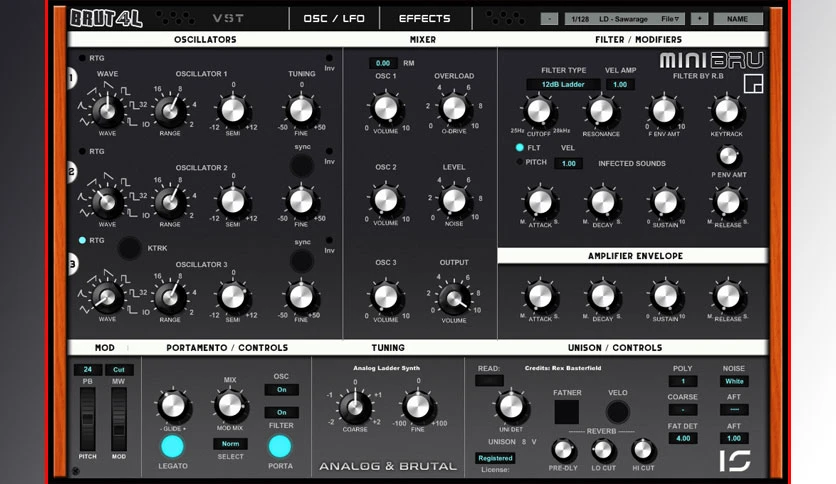836x484 pixels.
Task: Switch to the EFFECTS tab
Action: point(425,19)
